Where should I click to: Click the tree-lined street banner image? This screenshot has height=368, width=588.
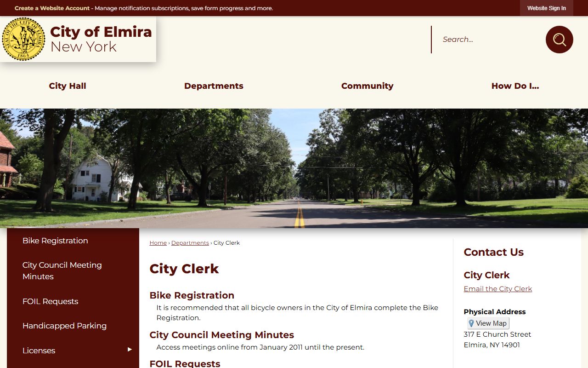point(294,168)
